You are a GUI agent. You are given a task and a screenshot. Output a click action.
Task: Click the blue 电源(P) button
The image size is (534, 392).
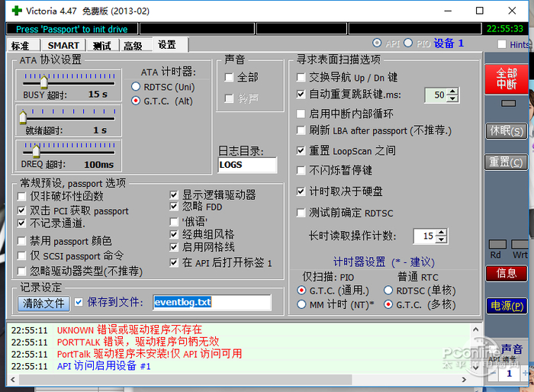pyautogui.click(x=507, y=306)
